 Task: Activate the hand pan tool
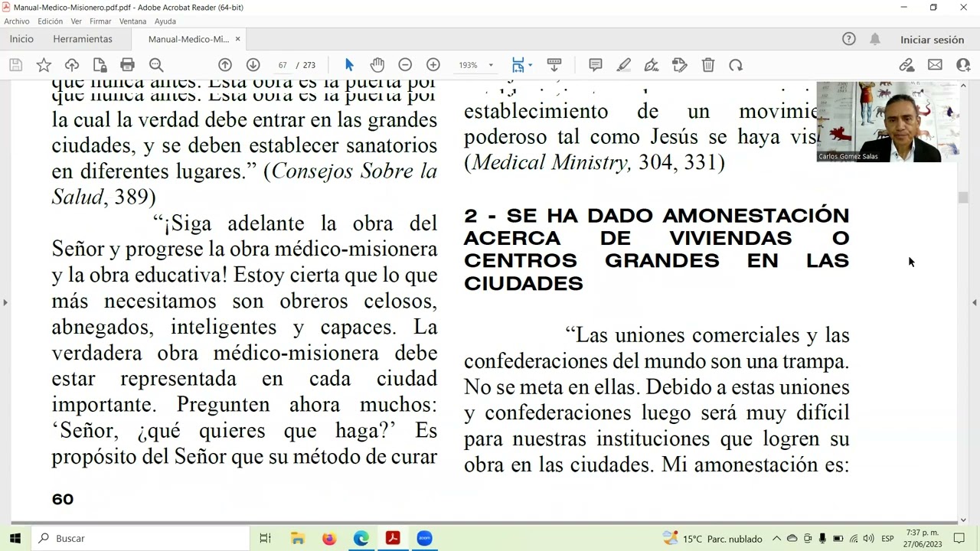[x=377, y=65]
